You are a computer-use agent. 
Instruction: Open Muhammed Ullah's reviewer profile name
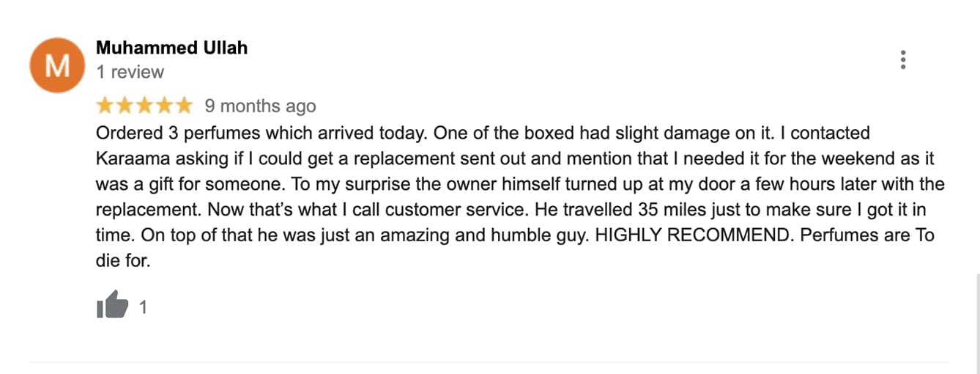pyautogui.click(x=172, y=48)
